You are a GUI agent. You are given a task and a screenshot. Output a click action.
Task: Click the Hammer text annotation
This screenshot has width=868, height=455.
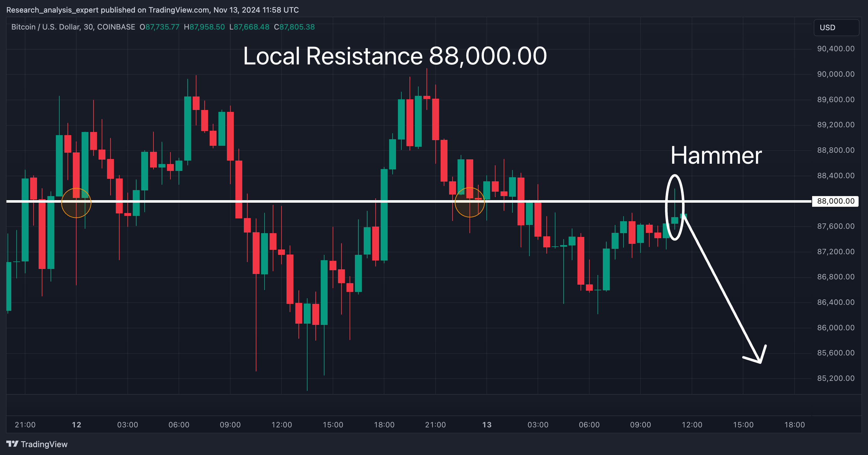pos(716,156)
